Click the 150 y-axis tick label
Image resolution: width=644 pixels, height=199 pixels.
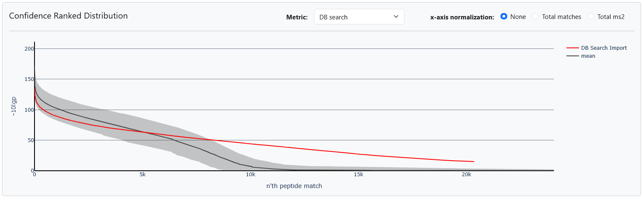point(29,79)
